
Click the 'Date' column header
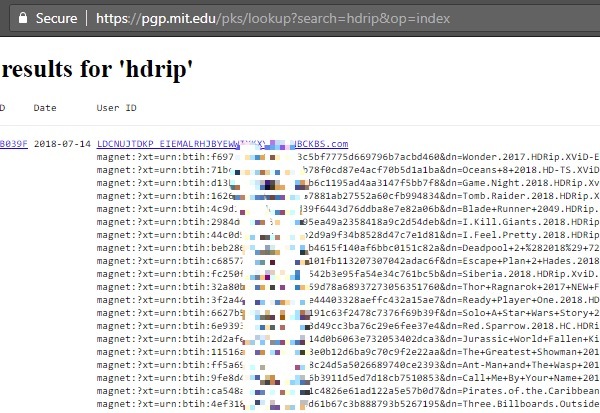45,108
